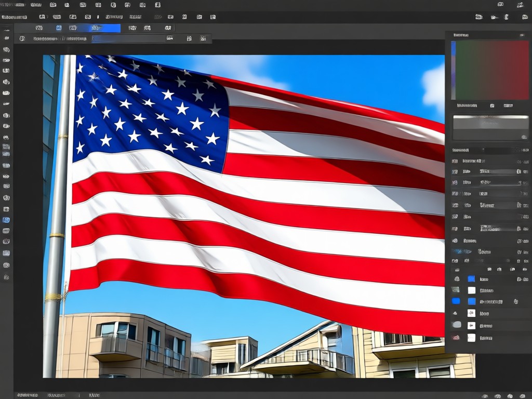532x399 pixels.
Task: Collapse the color panel using its header icon
Action: click(522, 35)
